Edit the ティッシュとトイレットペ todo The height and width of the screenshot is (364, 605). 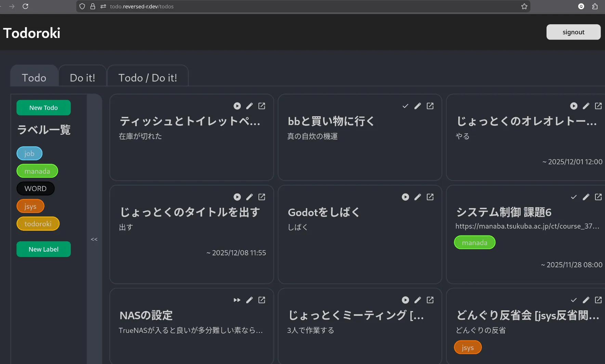249,106
